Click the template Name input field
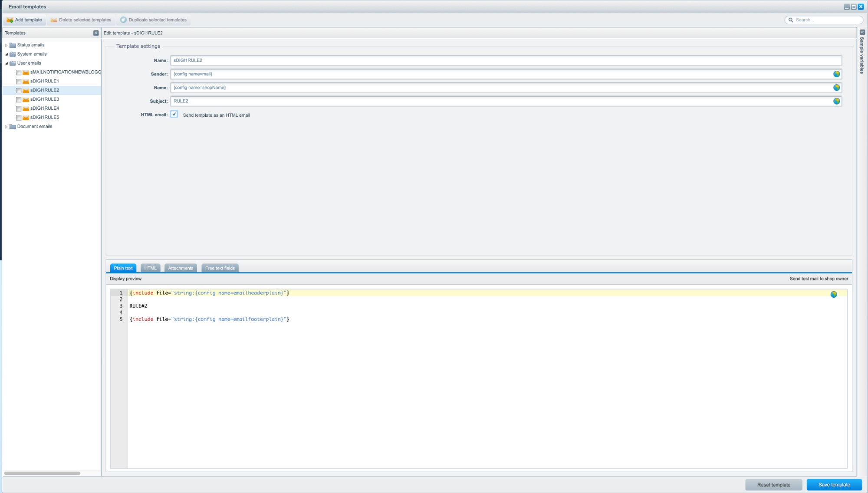This screenshot has width=868, height=493. (506, 61)
